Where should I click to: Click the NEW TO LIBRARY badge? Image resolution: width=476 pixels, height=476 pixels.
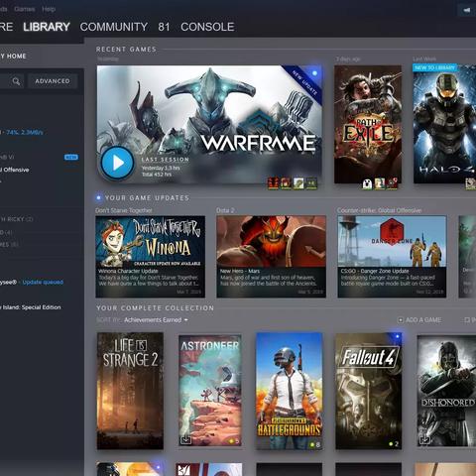(434, 67)
